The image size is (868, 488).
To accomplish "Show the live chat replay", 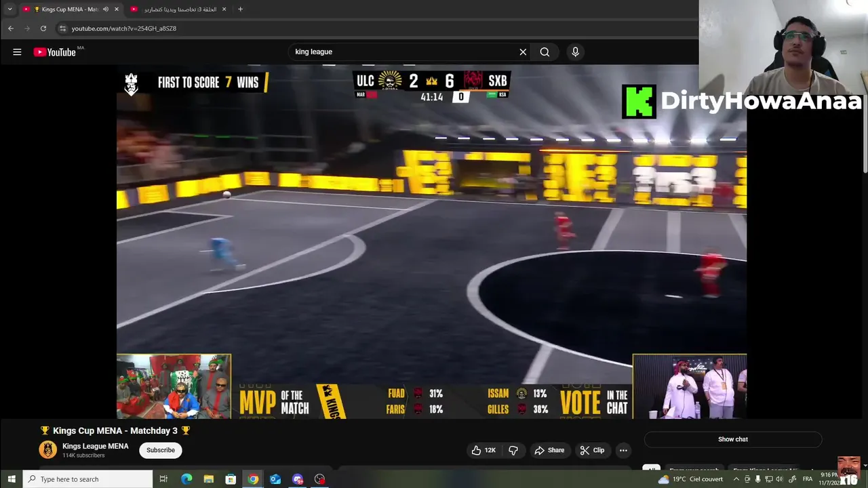I will click(733, 439).
